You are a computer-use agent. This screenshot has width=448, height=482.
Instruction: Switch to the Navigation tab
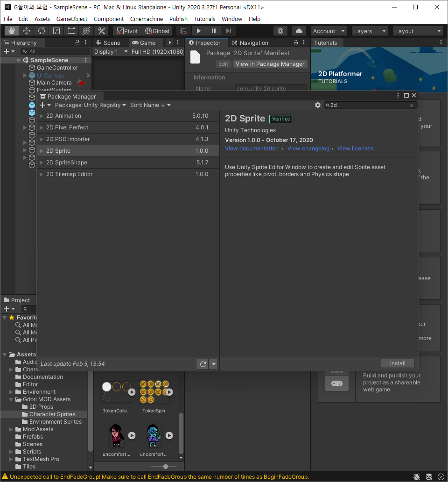point(250,43)
